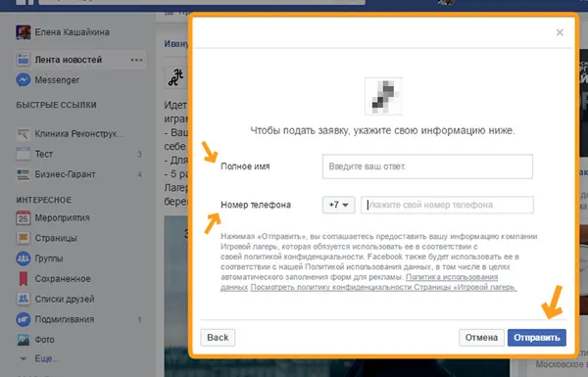Screen dimensions: 588x377
Task: Click the Сохраненное bookmark icon
Action: coord(24,278)
